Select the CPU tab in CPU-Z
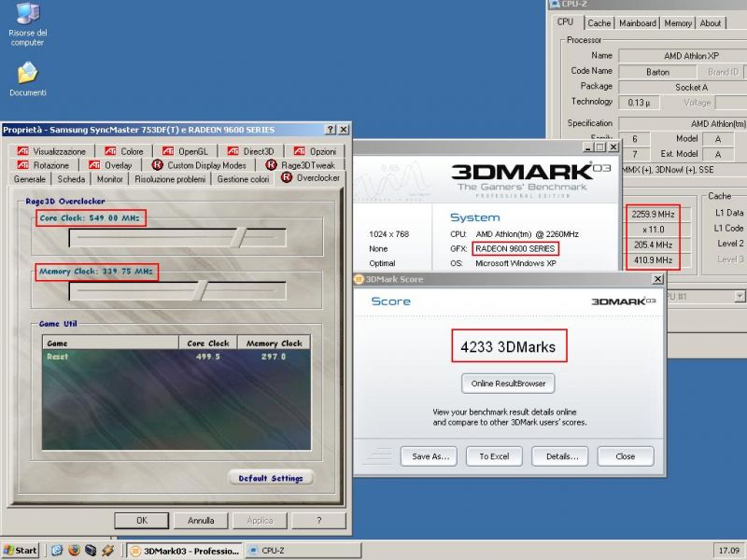 [x=565, y=21]
